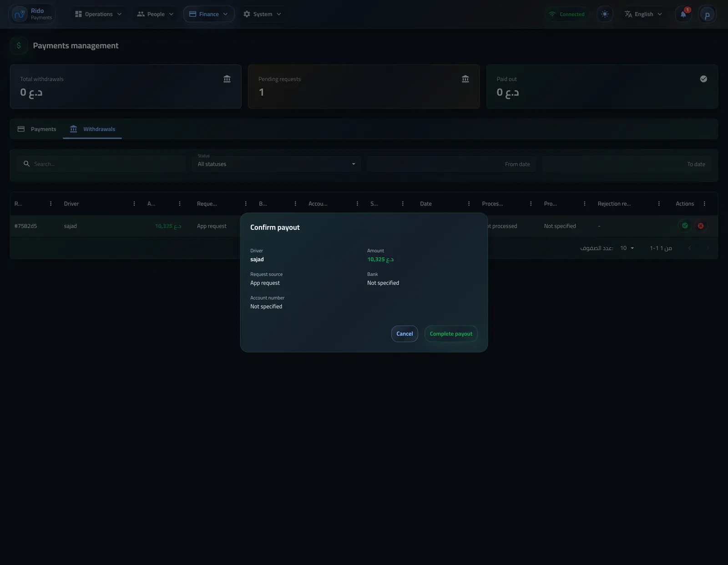728x565 pixels.
Task: Click the Total withdrawals card
Action: click(126, 87)
